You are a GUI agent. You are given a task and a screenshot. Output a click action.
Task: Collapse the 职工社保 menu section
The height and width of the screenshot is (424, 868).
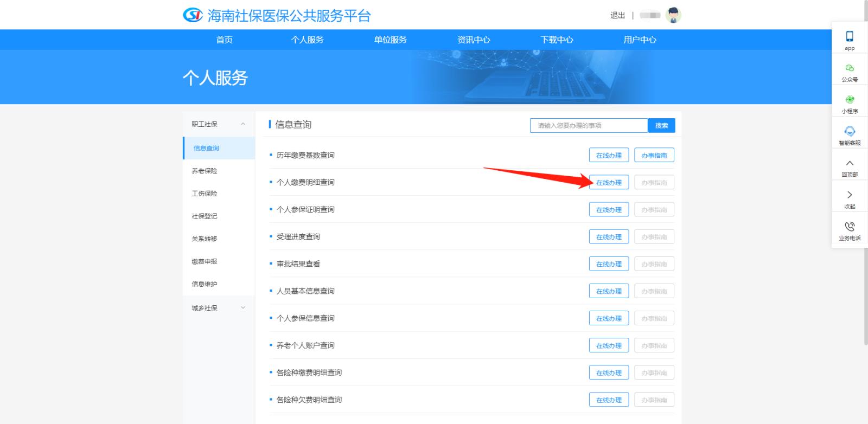243,124
